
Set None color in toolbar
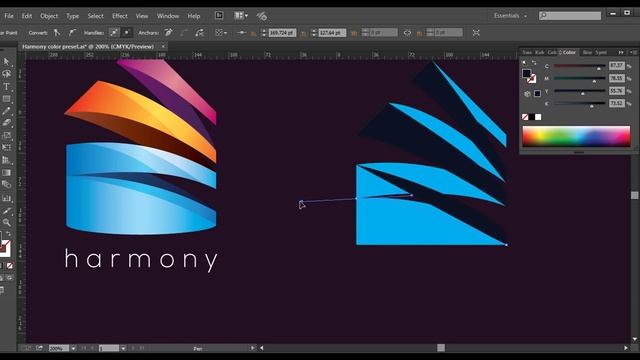[x=9, y=266]
